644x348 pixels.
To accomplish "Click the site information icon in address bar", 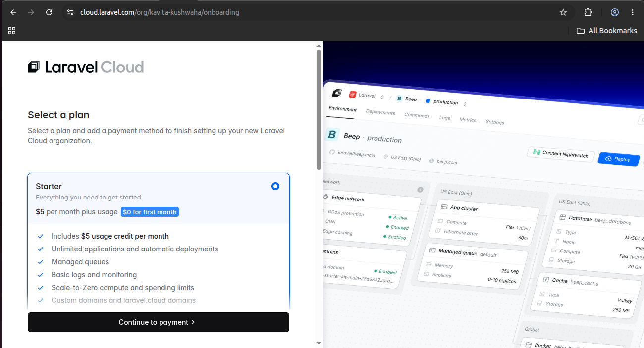I will pos(70,12).
